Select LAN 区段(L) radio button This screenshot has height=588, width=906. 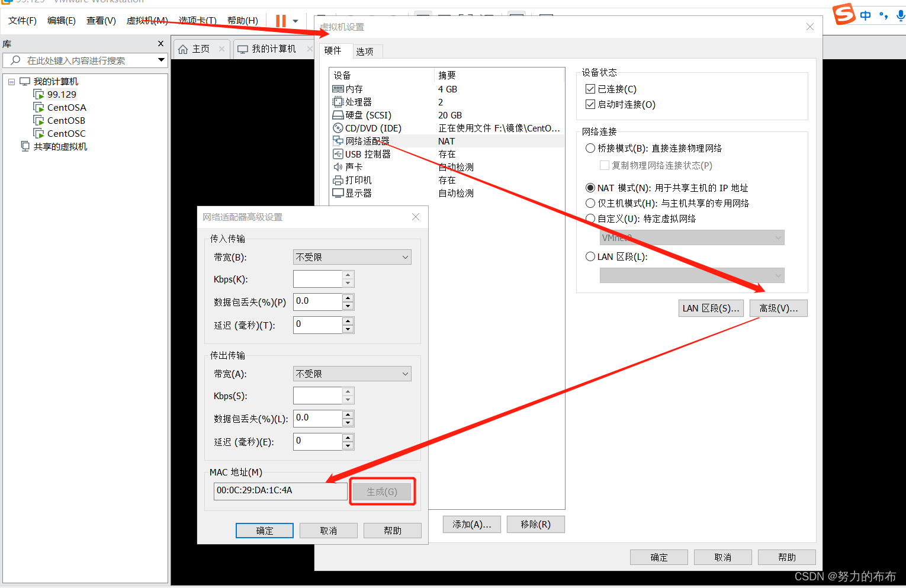[x=590, y=256]
